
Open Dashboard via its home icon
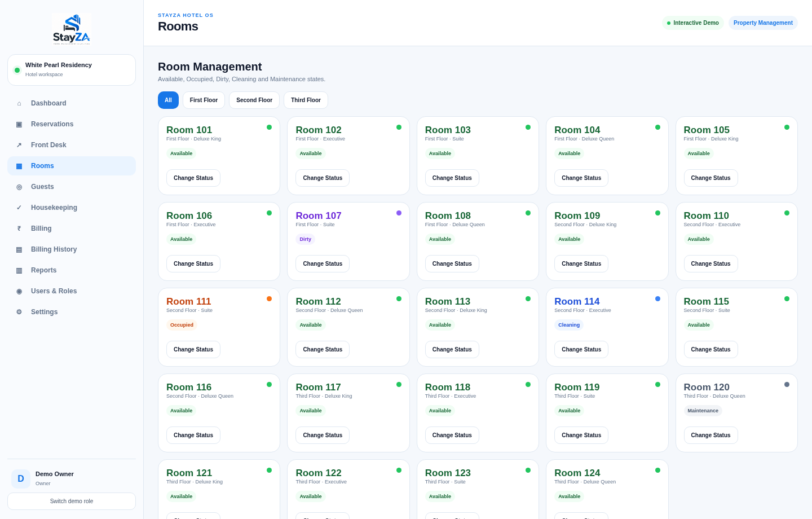pyautogui.click(x=19, y=103)
